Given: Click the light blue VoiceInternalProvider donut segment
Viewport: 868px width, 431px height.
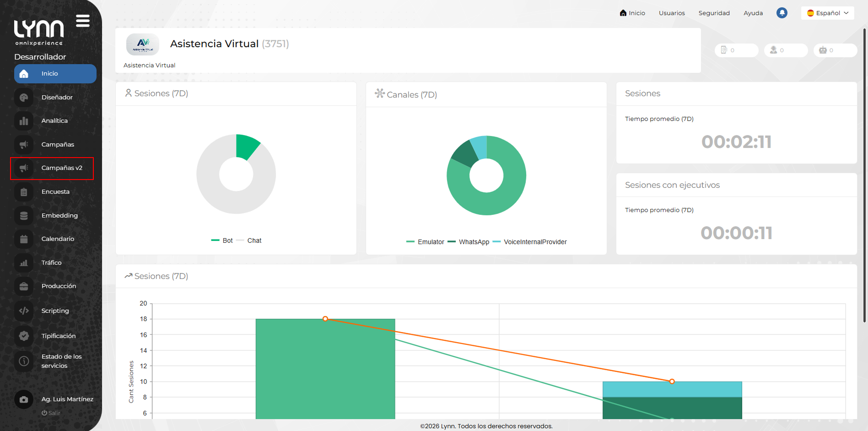Looking at the screenshot, I should pyautogui.click(x=479, y=147).
